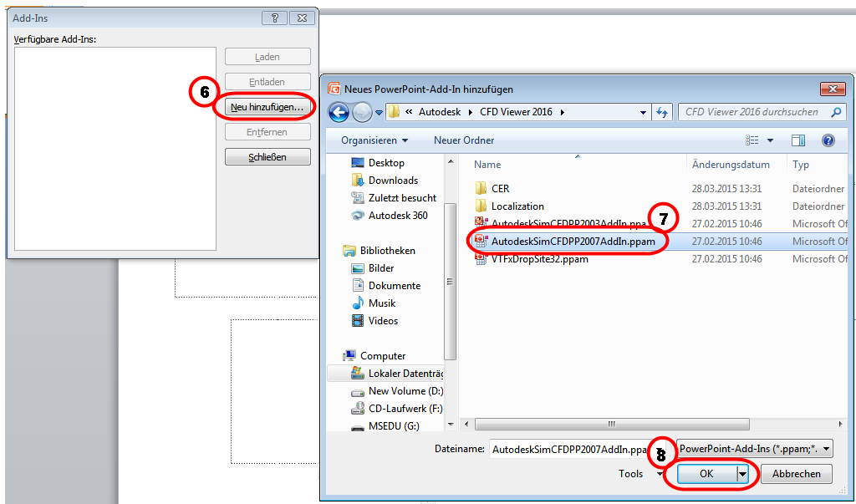Click the navigation pane scroll down arrow
This screenshot has width=856, height=504.
click(451, 425)
